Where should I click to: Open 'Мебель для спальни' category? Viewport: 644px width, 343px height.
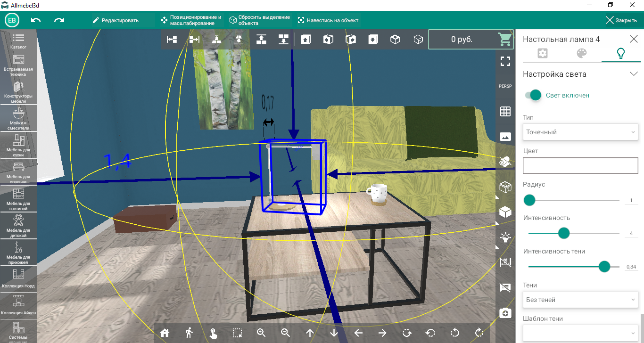pyautogui.click(x=18, y=173)
